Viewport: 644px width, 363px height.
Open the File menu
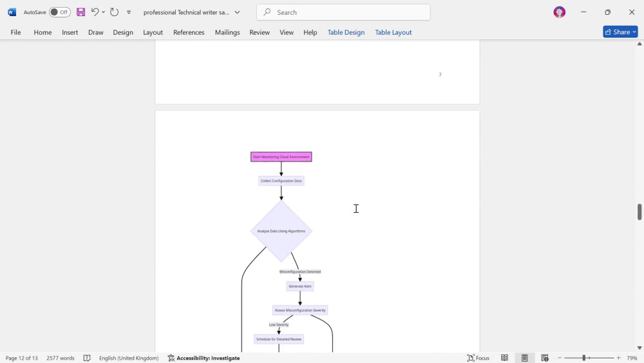15,32
